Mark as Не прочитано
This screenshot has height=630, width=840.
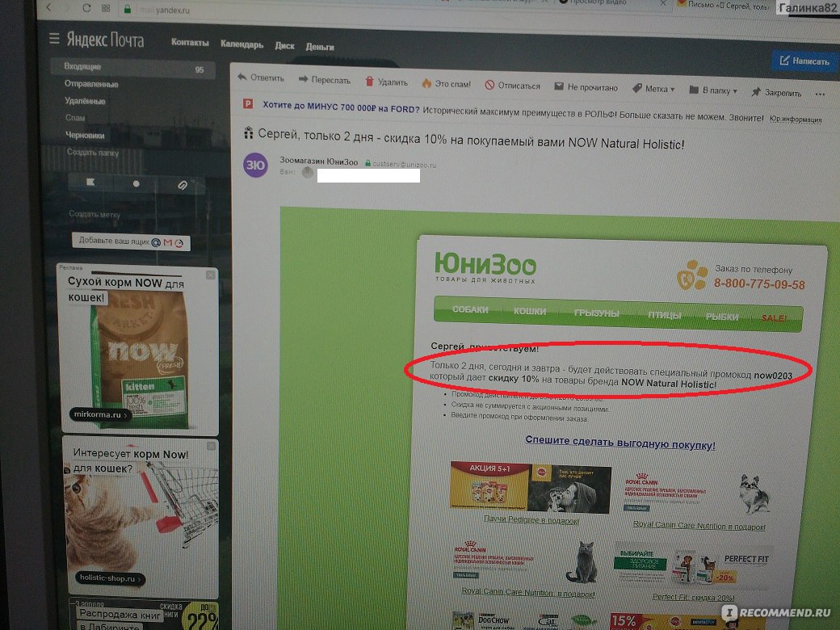pyautogui.click(x=586, y=87)
